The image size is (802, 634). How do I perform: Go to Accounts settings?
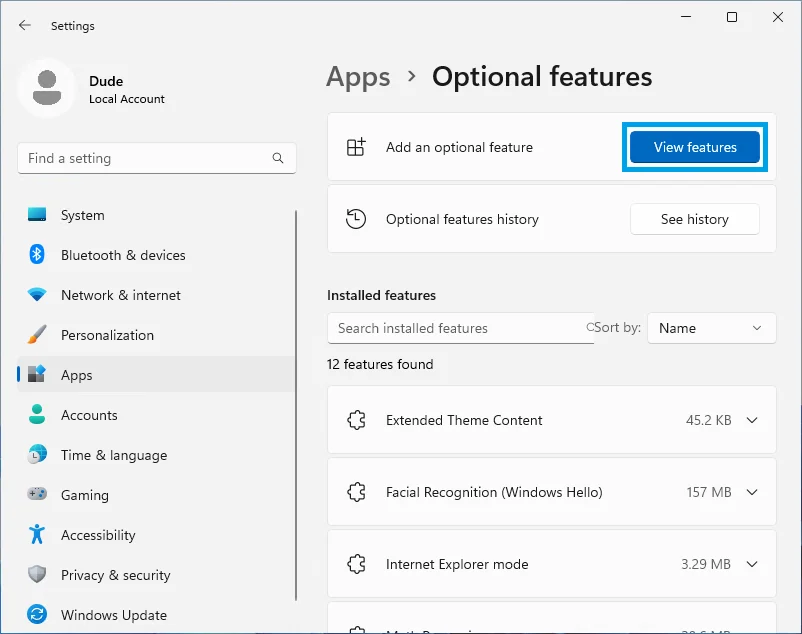coord(89,415)
